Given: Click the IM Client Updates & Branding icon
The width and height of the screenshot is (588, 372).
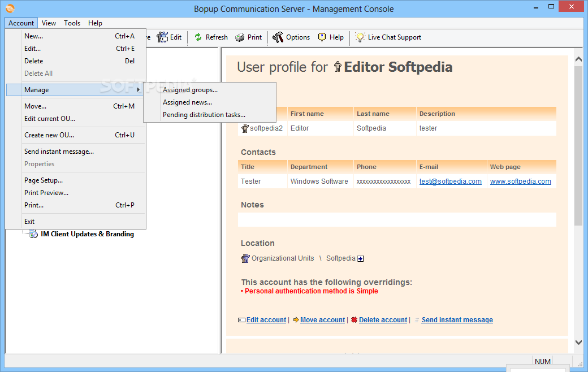Looking at the screenshot, I should (34, 234).
